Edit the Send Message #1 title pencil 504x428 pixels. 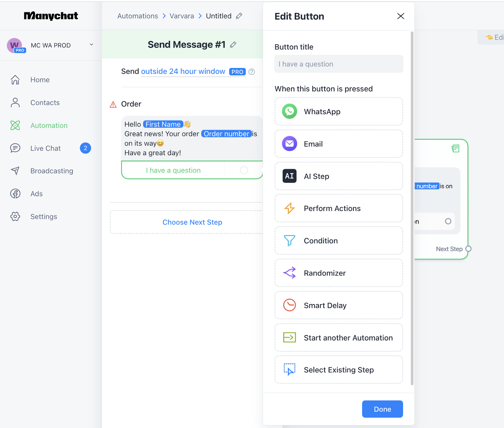pos(233,45)
